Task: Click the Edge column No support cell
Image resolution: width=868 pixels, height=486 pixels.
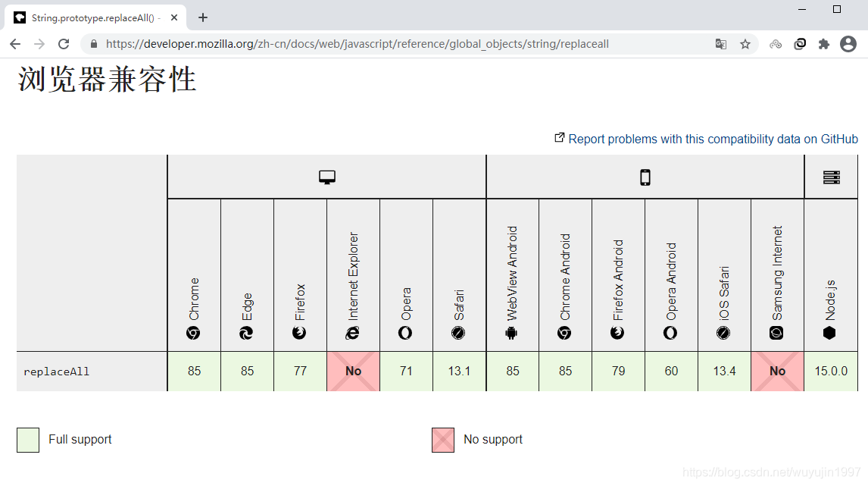Action: click(x=354, y=371)
